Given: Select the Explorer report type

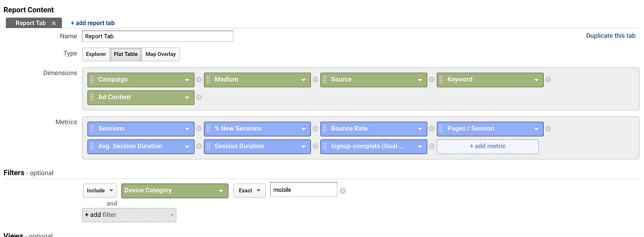Looking at the screenshot, I should coord(96,54).
